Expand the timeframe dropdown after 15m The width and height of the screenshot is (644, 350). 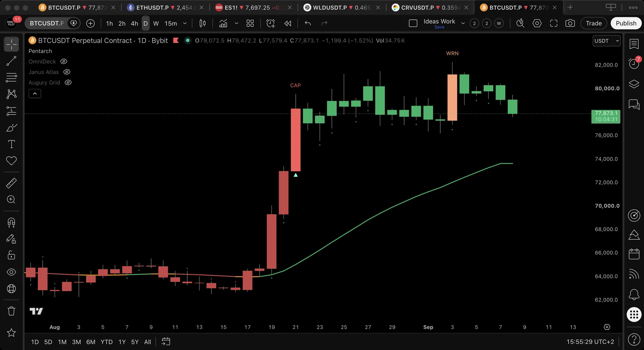point(185,23)
